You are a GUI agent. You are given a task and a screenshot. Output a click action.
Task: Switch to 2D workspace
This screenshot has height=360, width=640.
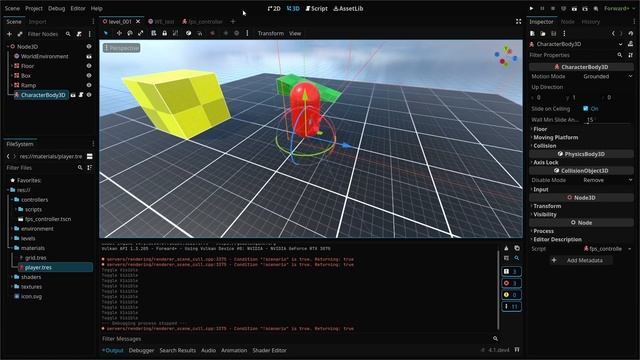(274, 8)
